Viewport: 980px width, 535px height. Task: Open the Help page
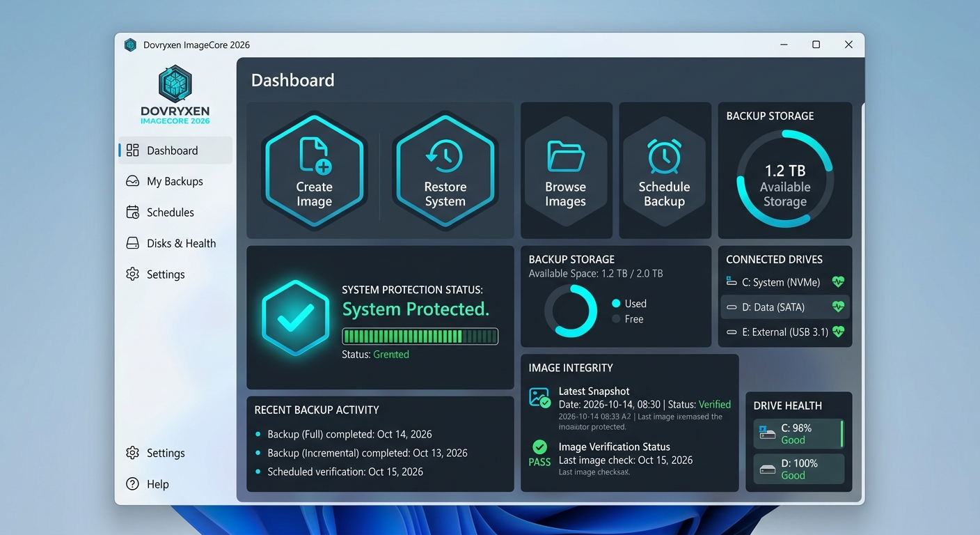tap(175, 484)
